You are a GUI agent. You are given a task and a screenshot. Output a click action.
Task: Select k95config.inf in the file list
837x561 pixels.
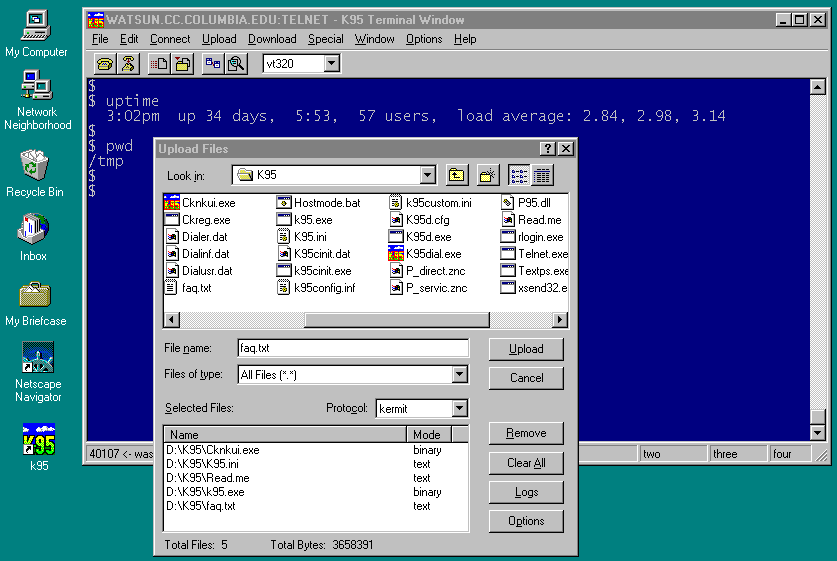tap(316, 288)
